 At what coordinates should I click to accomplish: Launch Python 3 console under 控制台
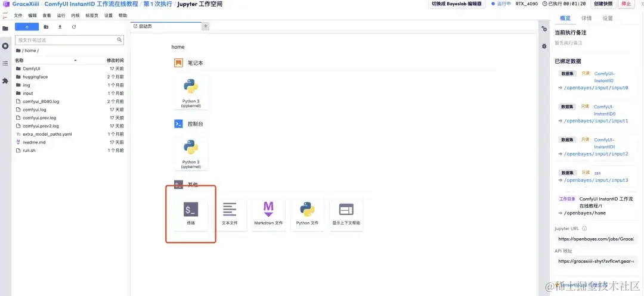(x=191, y=154)
